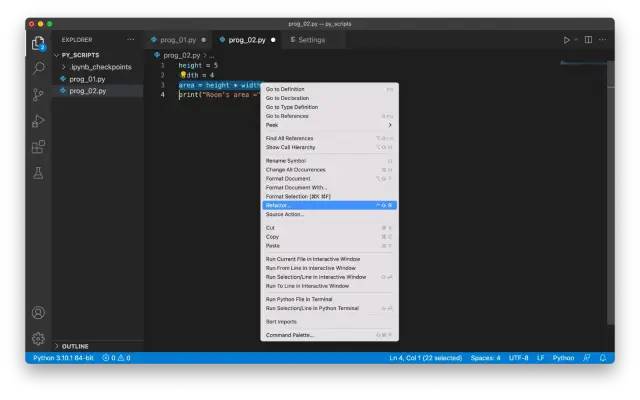The width and height of the screenshot is (640, 400).
Task: Open Explorer panel More Actions ellipsis
Action: coord(131,40)
